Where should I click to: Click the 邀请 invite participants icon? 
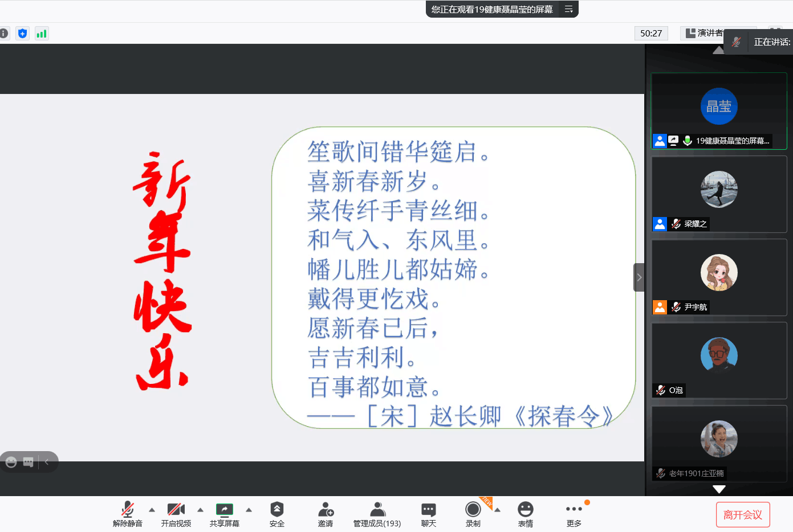(326, 509)
